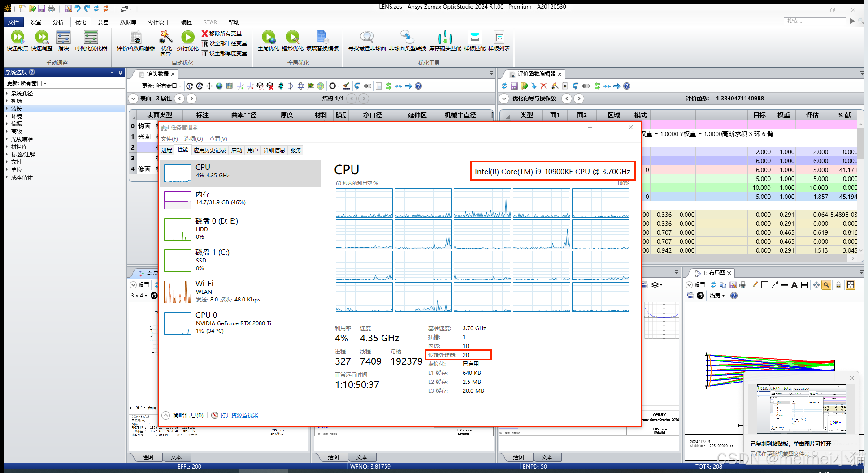The image size is (868, 473).
Task: Select GPU 0 in Task Manager sidebar
Action: click(x=241, y=323)
